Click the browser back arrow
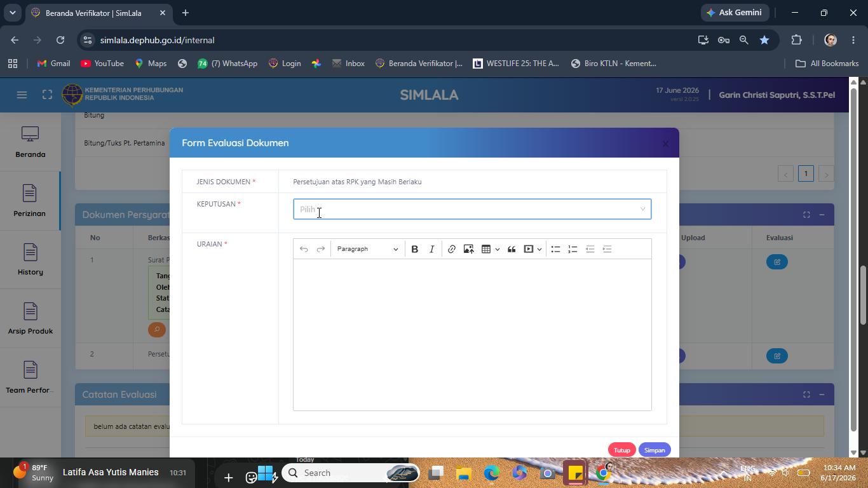The width and height of the screenshot is (868, 488). tap(15, 40)
